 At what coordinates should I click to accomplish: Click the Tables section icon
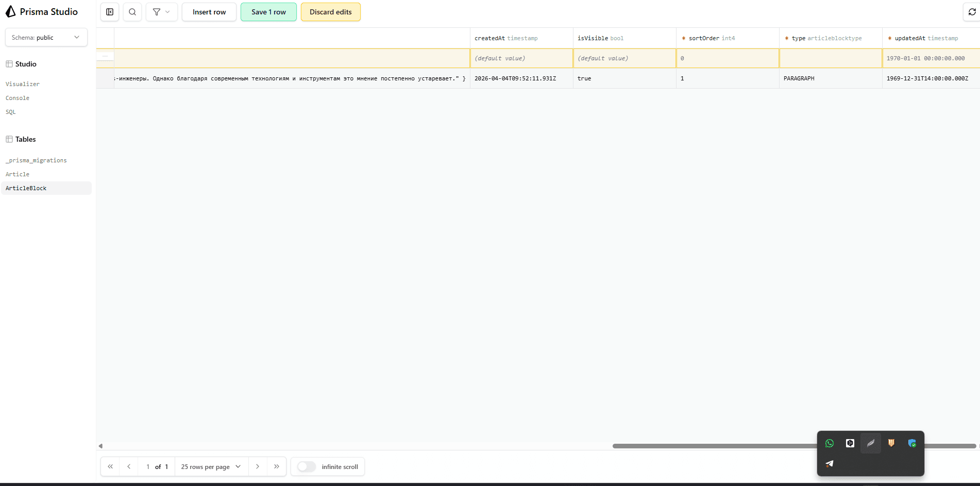click(x=8, y=139)
